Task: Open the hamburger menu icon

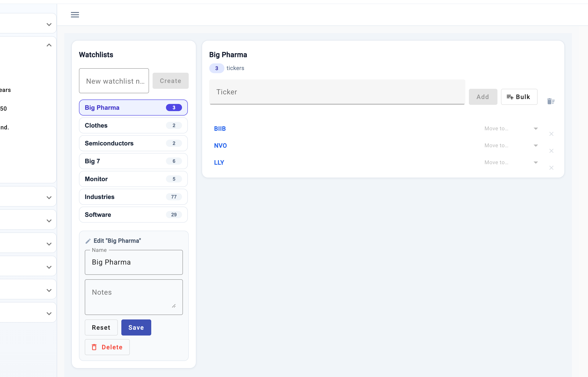Action: click(x=75, y=15)
